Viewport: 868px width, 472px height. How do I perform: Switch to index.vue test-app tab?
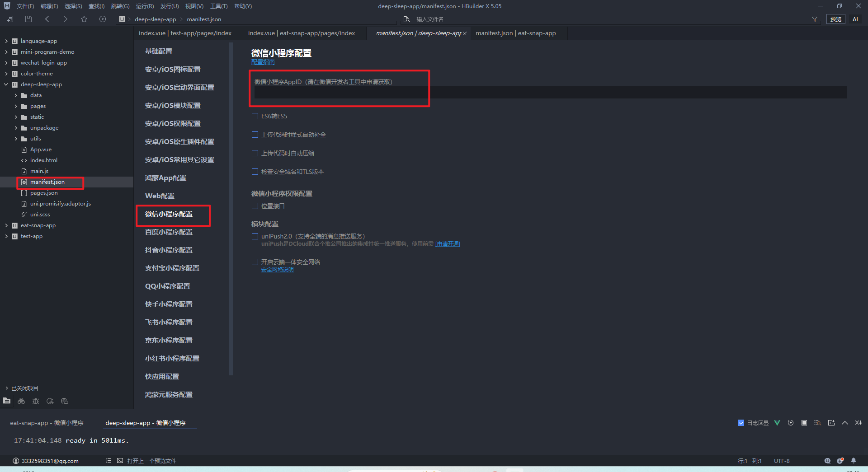[185, 33]
